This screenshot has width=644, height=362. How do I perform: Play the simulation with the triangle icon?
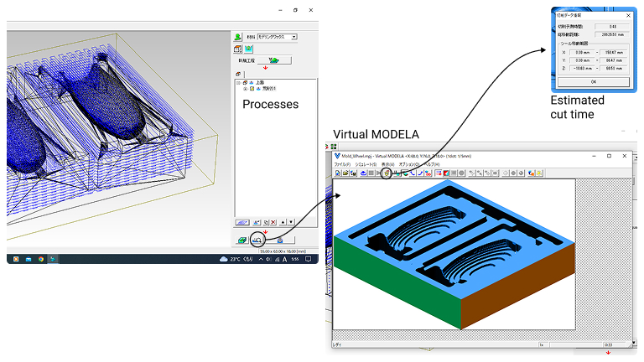[378, 173]
